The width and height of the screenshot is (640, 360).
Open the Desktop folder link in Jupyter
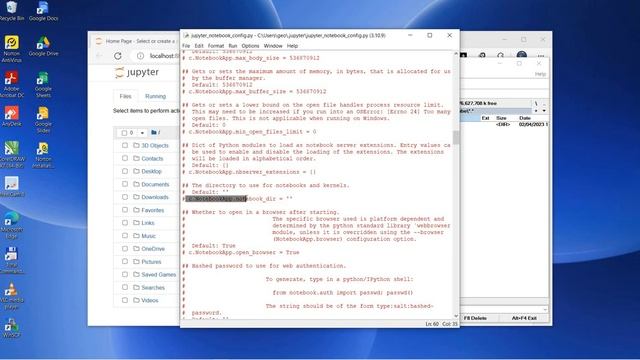pos(151,171)
